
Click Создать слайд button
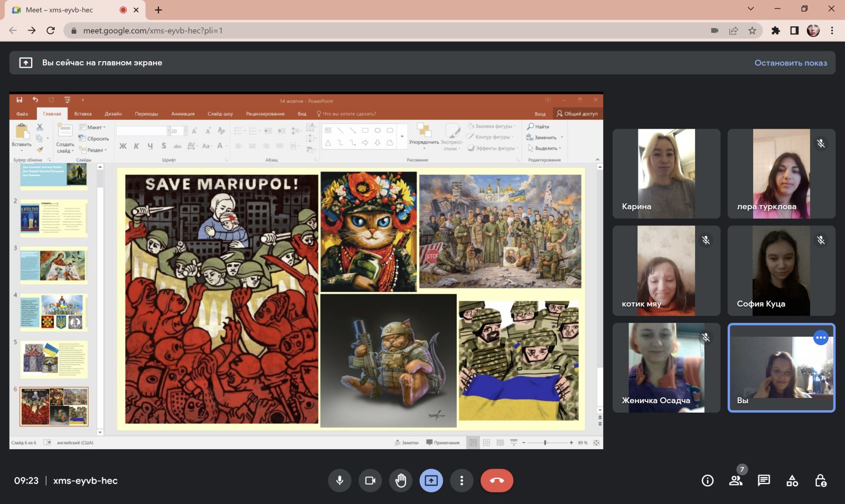(x=65, y=138)
